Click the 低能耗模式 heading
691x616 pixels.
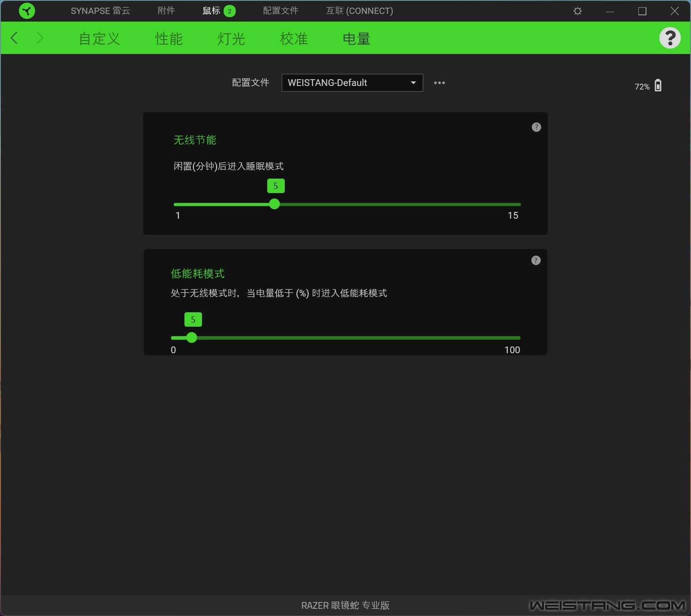(197, 274)
